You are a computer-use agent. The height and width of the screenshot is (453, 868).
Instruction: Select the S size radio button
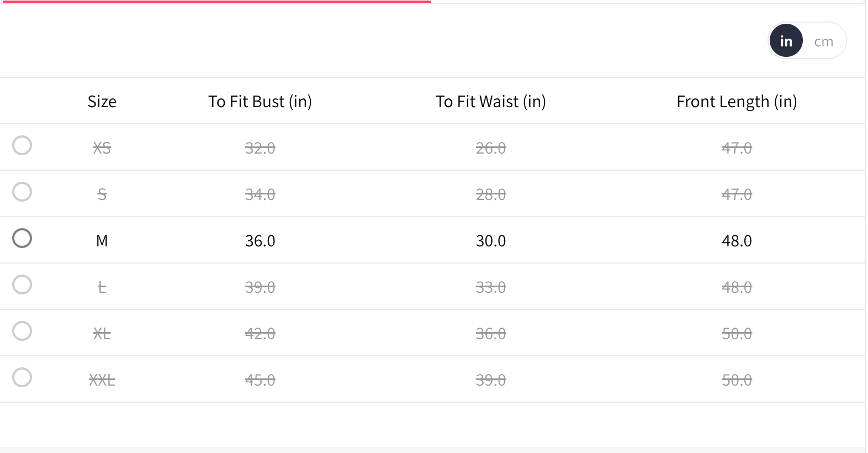[x=22, y=192]
